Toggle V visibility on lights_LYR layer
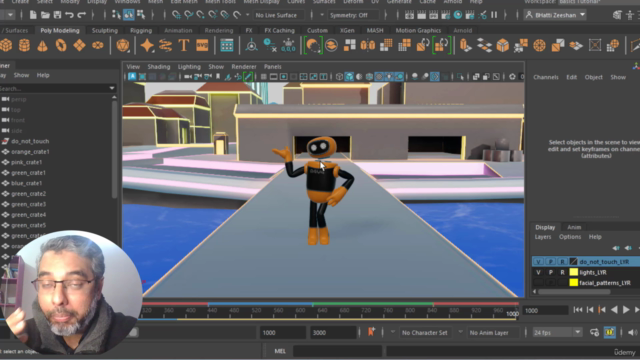Image resolution: width=640 pixels, height=360 pixels. (538, 272)
